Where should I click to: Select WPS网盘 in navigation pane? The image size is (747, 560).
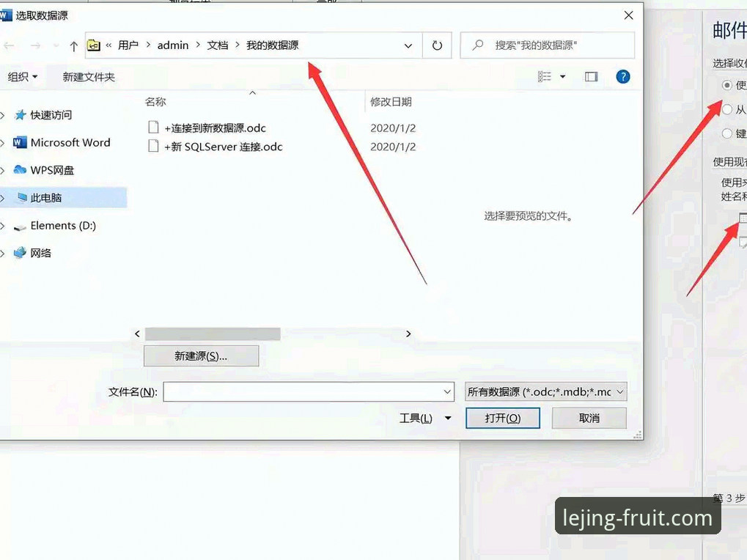tap(52, 170)
